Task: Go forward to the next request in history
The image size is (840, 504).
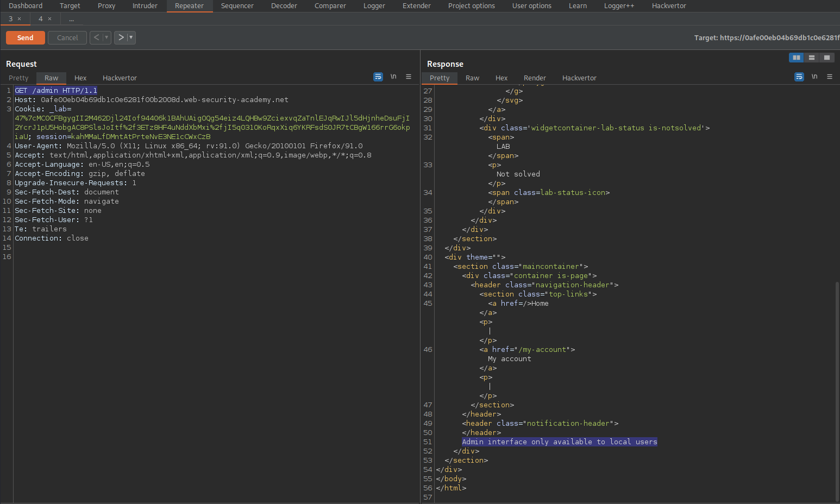Action: coord(121,37)
